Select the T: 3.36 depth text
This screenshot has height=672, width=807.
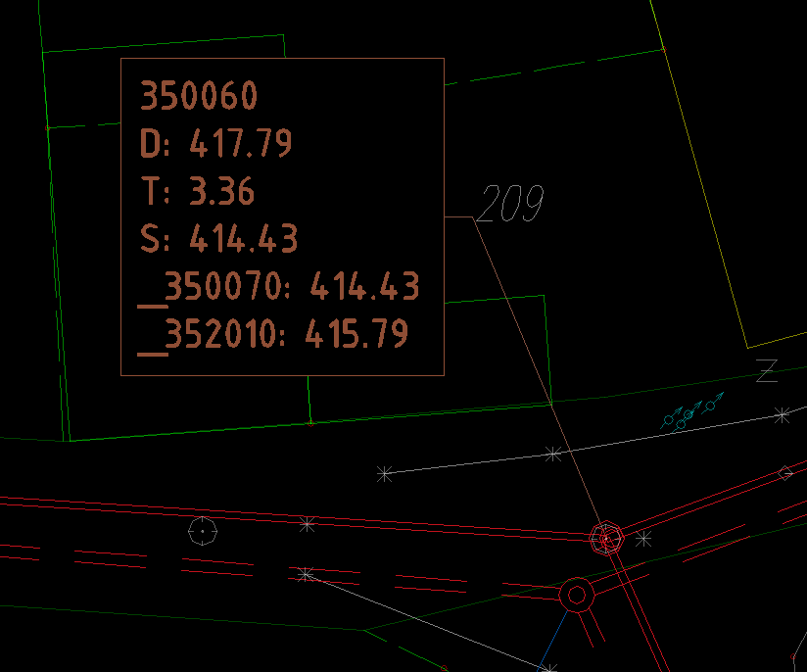point(197,190)
